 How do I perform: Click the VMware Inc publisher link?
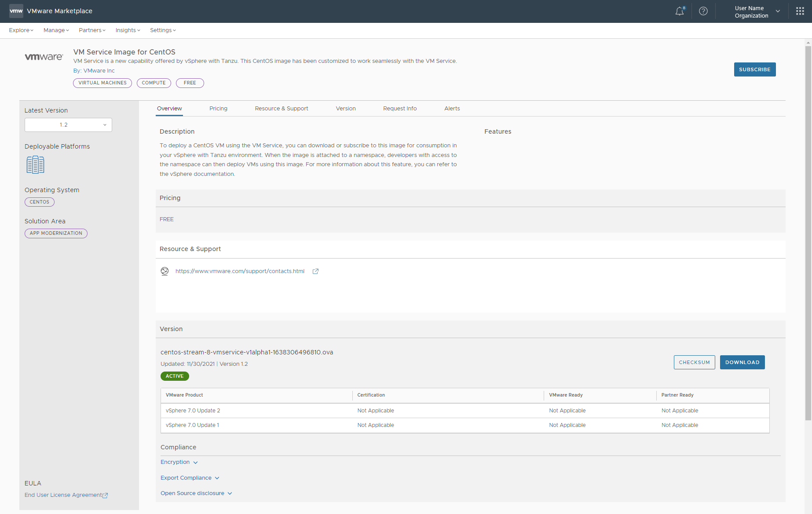coord(99,71)
